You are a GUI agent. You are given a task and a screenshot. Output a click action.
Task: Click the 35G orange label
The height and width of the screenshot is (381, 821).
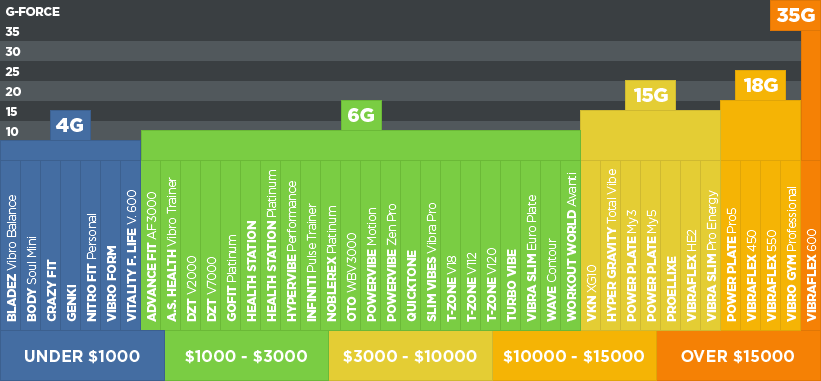click(795, 15)
